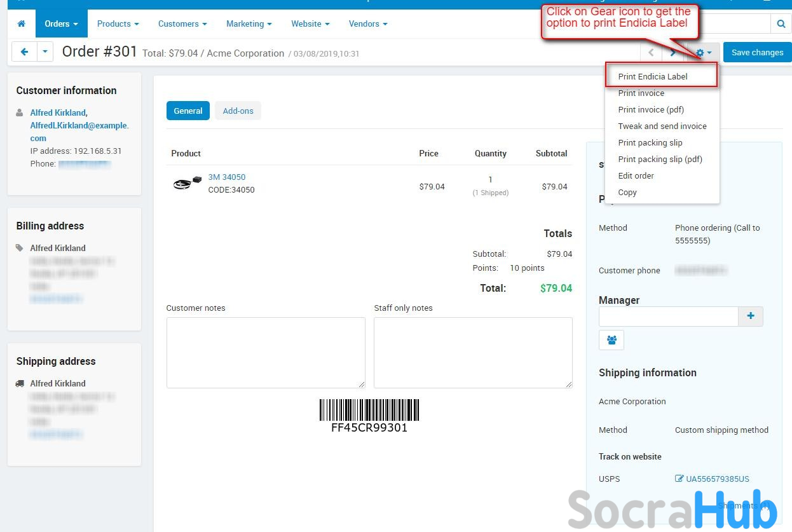Click the search magnifier icon
The height and width of the screenshot is (532, 792).
(x=781, y=24)
